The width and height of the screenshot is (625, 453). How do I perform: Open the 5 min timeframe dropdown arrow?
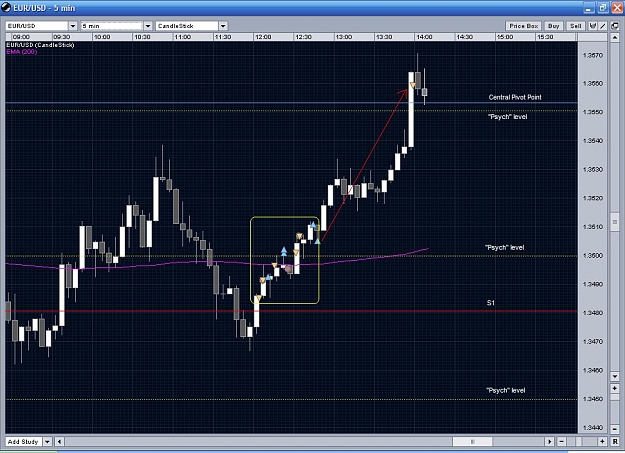click(148, 26)
